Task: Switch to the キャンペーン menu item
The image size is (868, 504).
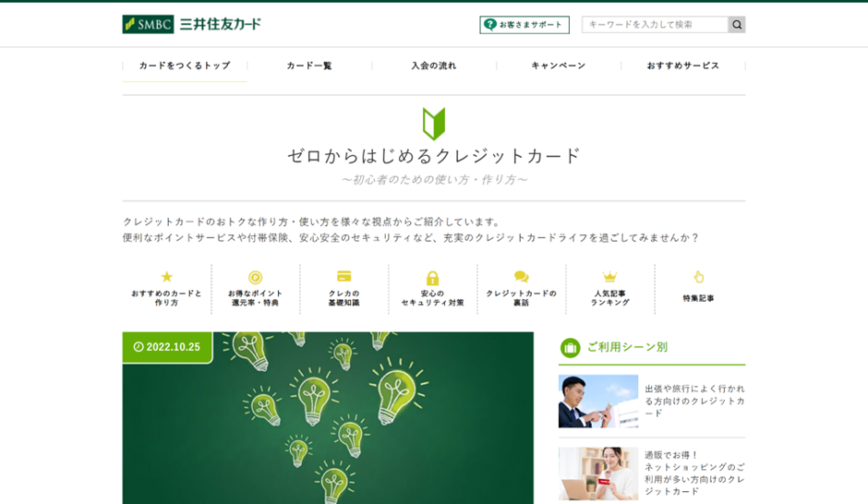Action: (558, 66)
